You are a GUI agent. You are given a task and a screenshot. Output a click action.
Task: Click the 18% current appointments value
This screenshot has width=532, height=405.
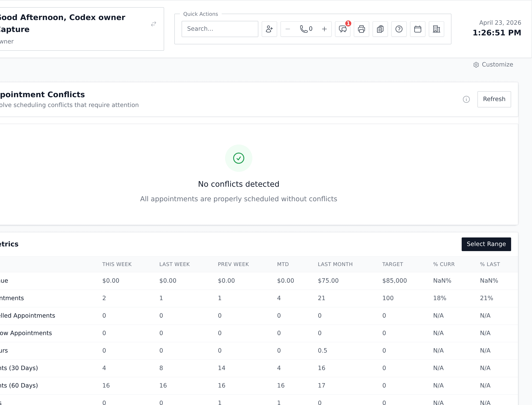pos(440,298)
